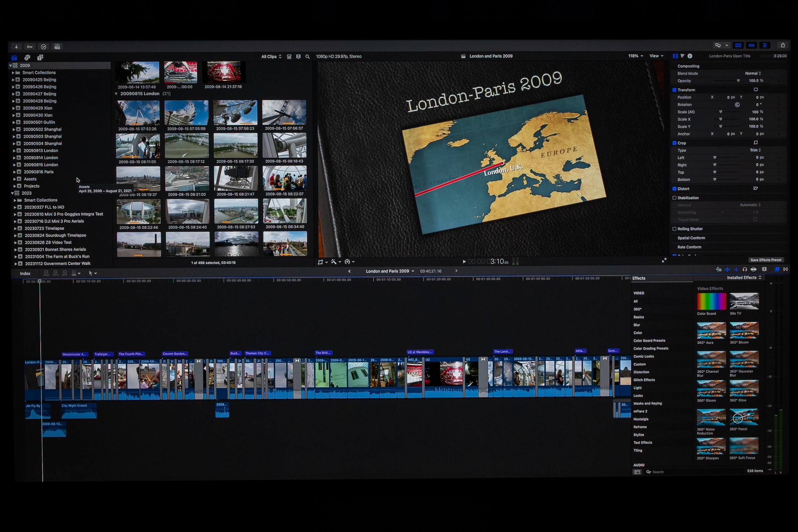Image resolution: width=798 pixels, height=532 pixels.
Task: Adjust the Opacity slider
Action: point(738,81)
